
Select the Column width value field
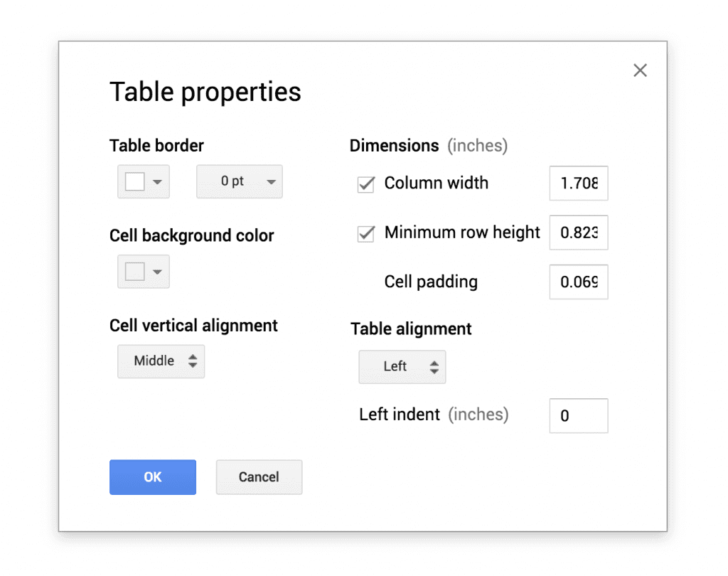(x=578, y=183)
